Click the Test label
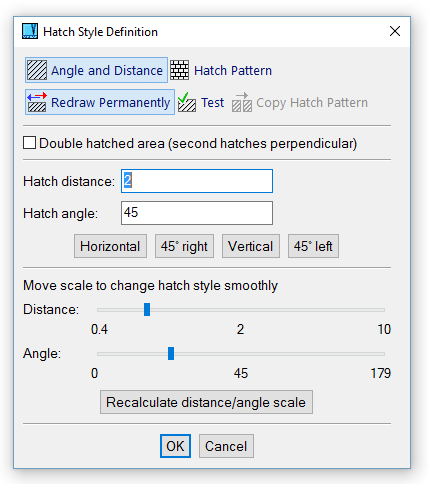Image resolution: width=428 pixels, height=484 pixels. coord(212,102)
